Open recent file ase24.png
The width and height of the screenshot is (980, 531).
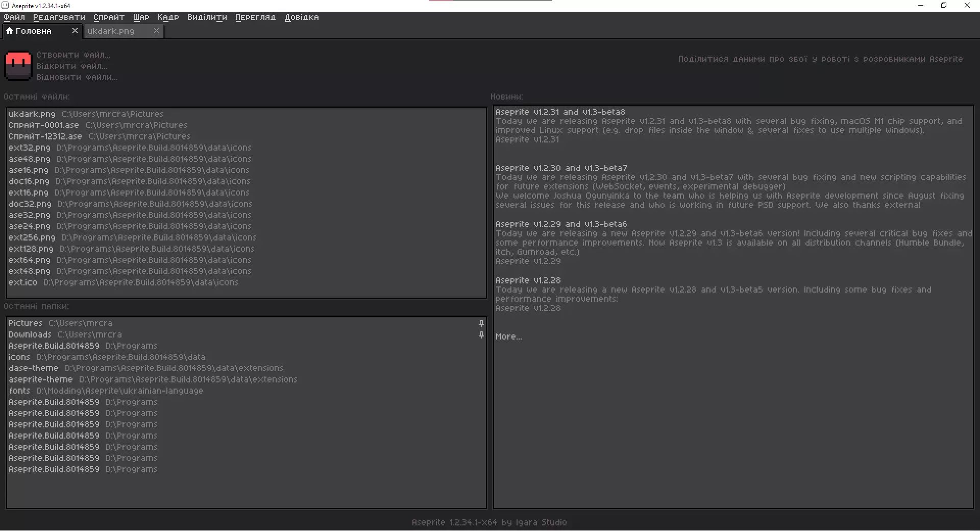247,227
